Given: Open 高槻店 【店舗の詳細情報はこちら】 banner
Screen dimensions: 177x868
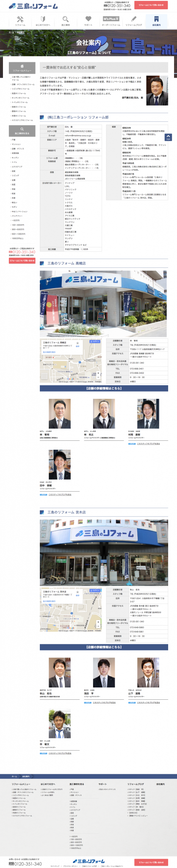Looking at the screenshot, I should coord(104,388).
